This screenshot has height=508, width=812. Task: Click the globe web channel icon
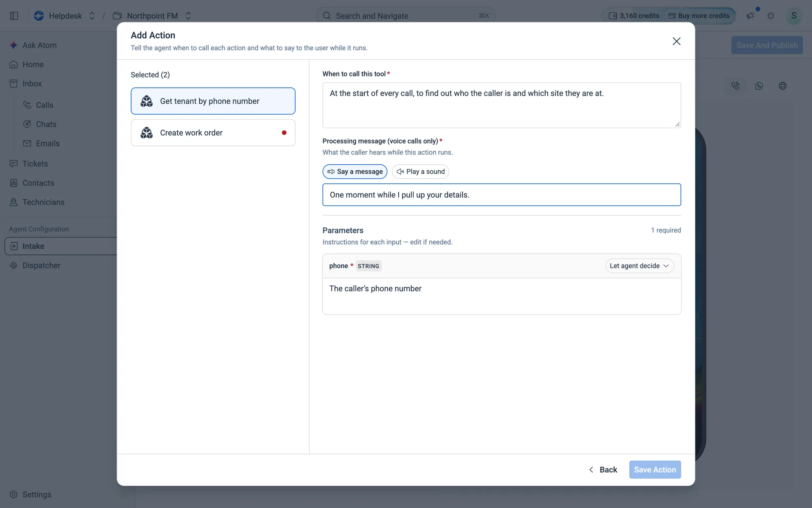[x=782, y=86]
